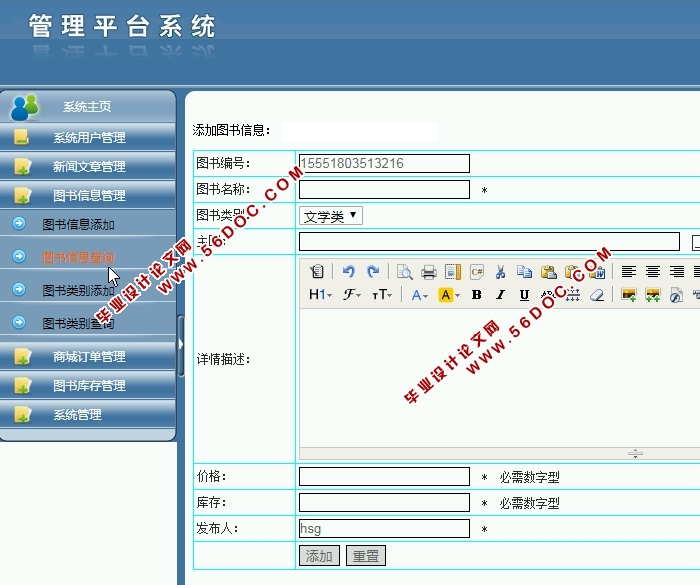Screen dimensions: 700x585
Task: Open the font family dropdown
Action: 352,295
